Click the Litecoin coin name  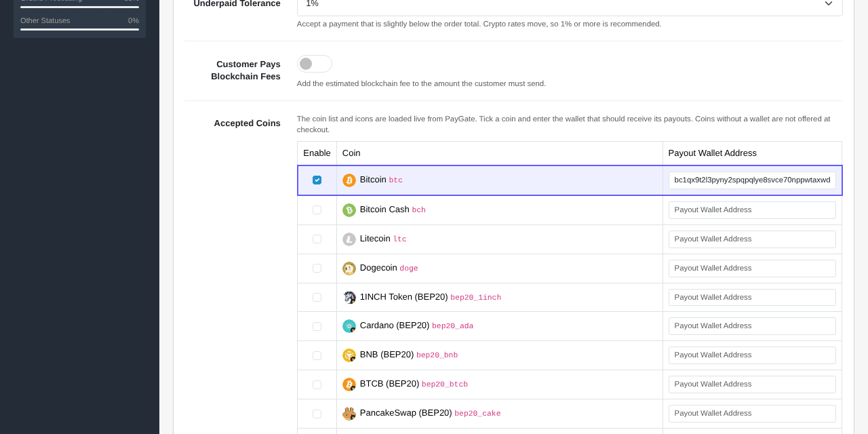(x=375, y=239)
